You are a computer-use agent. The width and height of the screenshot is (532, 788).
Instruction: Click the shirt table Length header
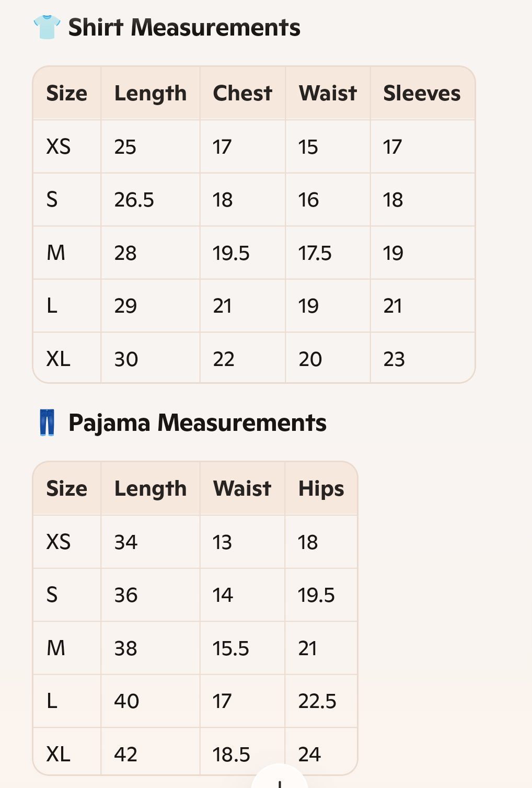coord(151,94)
